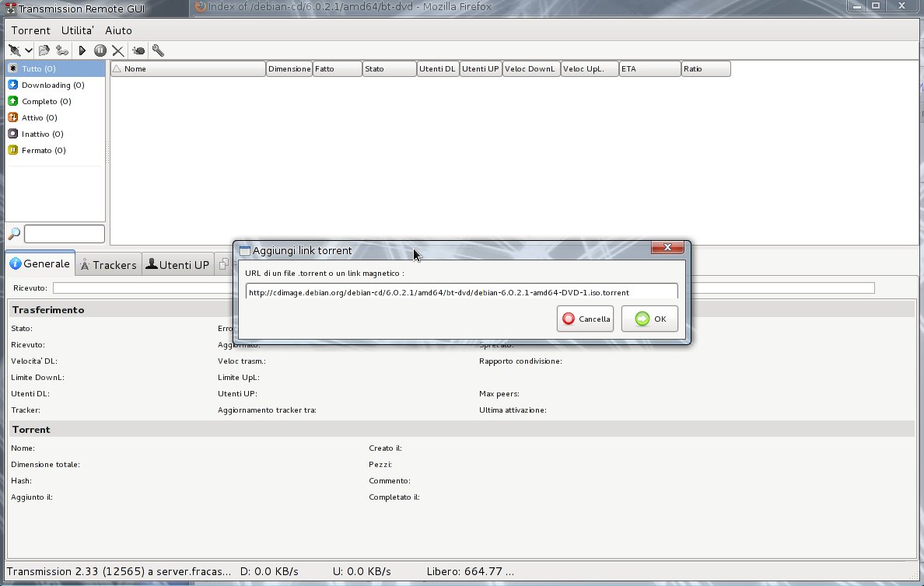924x586 pixels.
Task: Click the Transmission Remote GUI title icon
Action: [x=10, y=9]
